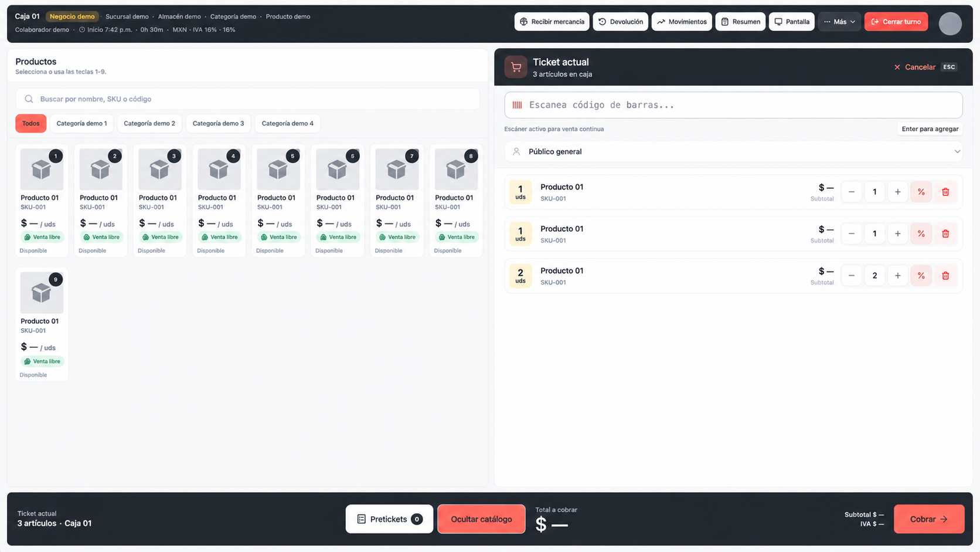
Task: Click Cerrar turno button
Action: click(x=896, y=22)
